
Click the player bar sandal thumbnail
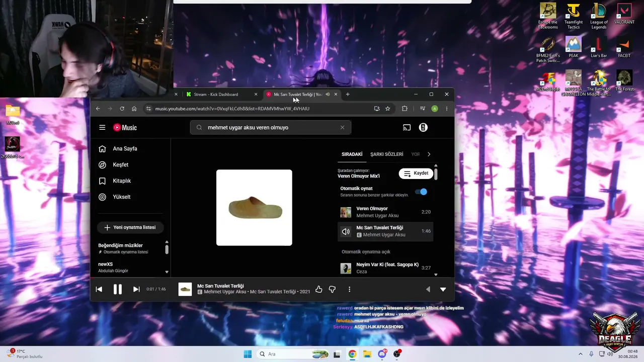tap(185, 289)
